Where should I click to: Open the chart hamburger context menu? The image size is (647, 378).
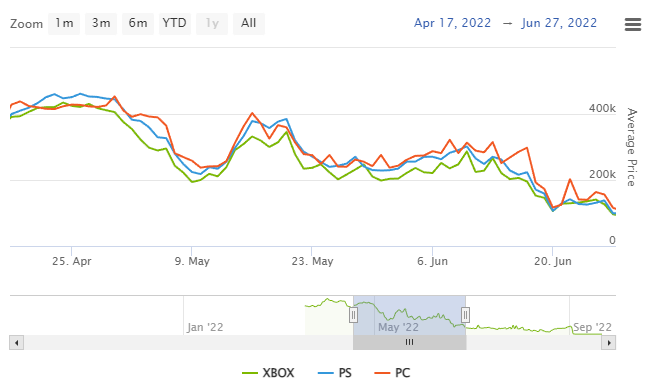[x=633, y=24]
